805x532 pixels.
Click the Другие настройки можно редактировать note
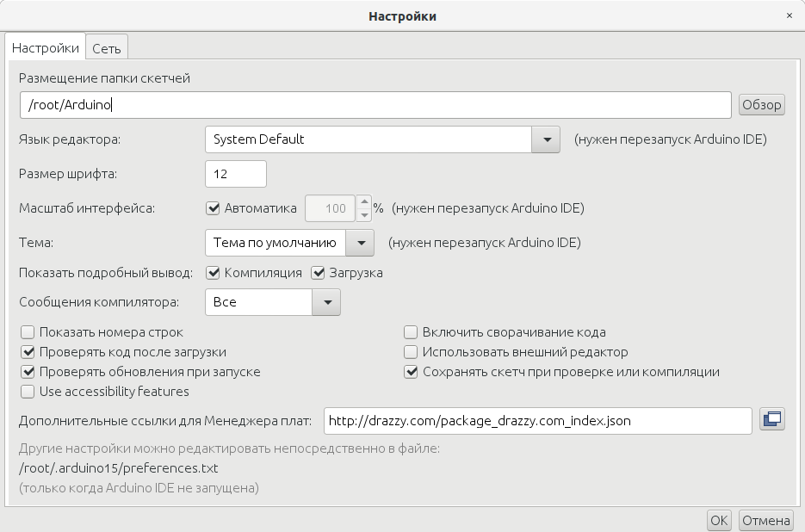[230, 448]
